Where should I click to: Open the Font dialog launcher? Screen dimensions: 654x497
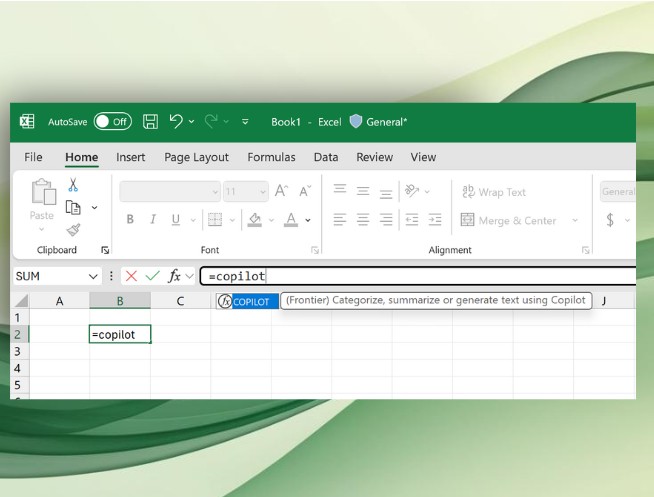(315, 250)
